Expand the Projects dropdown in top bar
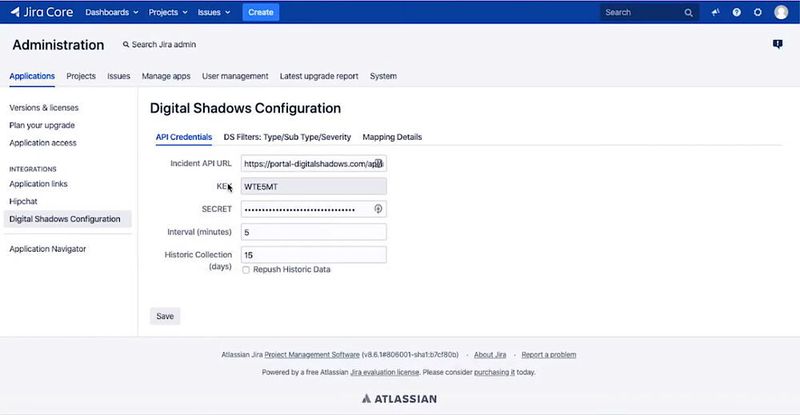This screenshot has height=415, width=800. click(168, 12)
